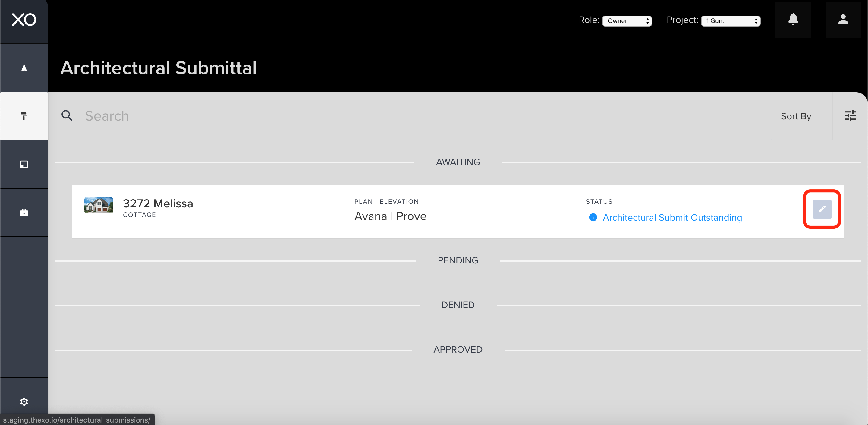The width and height of the screenshot is (868, 425).
Task: Open the briefcase sidebar section
Action: [x=24, y=212]
